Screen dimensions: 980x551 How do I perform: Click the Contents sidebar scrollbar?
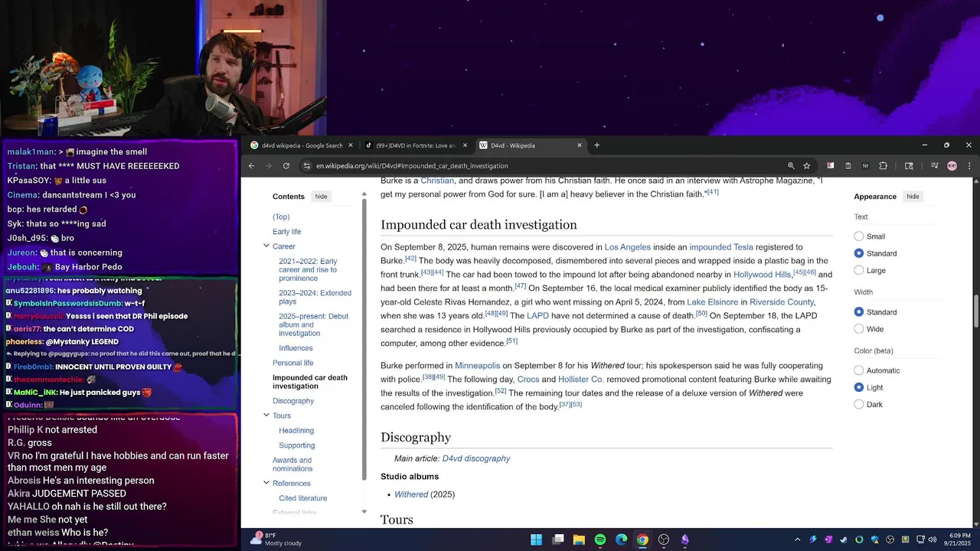pos(364,341)
